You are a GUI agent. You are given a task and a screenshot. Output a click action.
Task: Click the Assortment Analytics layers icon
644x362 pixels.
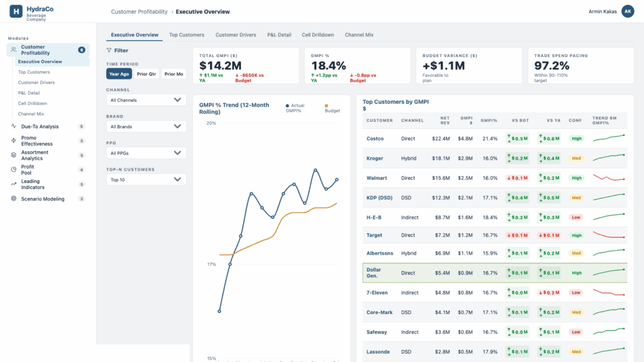[14, 155]
